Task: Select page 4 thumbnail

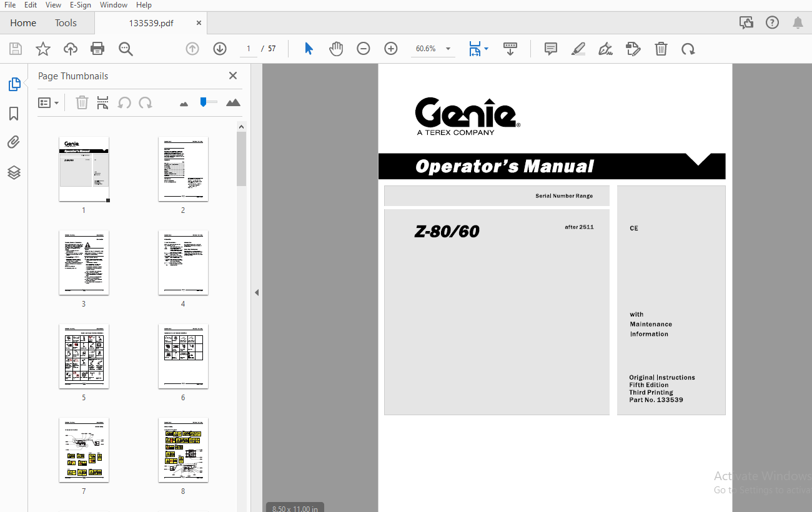Action: click(x=183, y=263)
